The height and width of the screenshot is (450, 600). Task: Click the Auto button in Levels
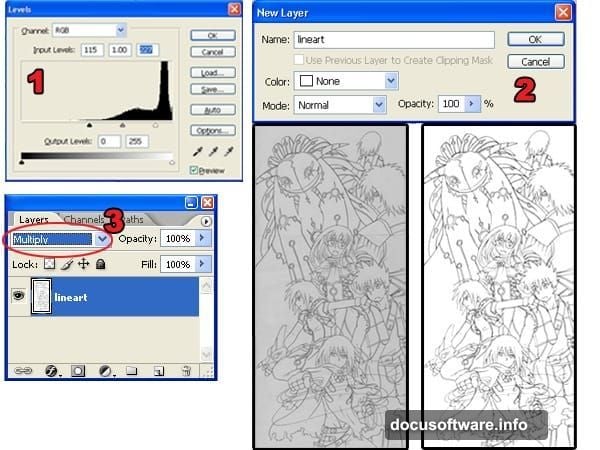click(210, 110)
